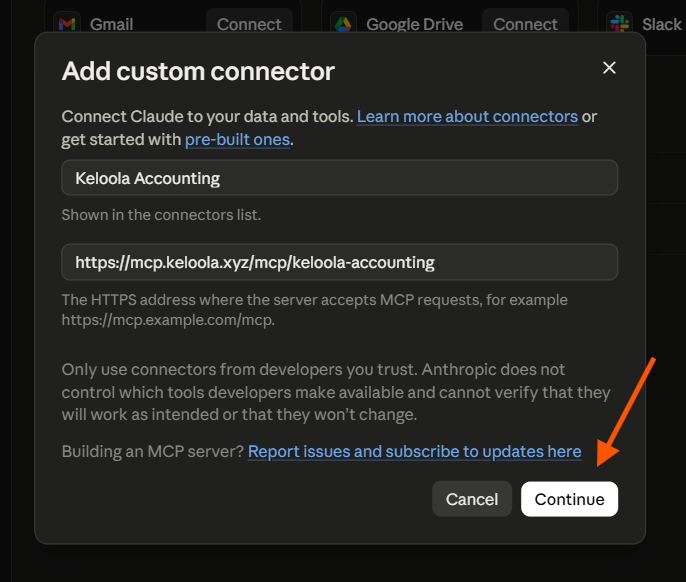
Task: Click the 'Building an MCP server?' text
Action: (152, 452)
